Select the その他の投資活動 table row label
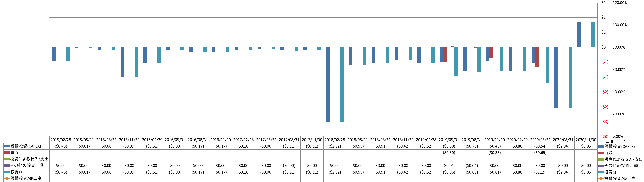This screenshot has width=644, height=182. point(27,166)
